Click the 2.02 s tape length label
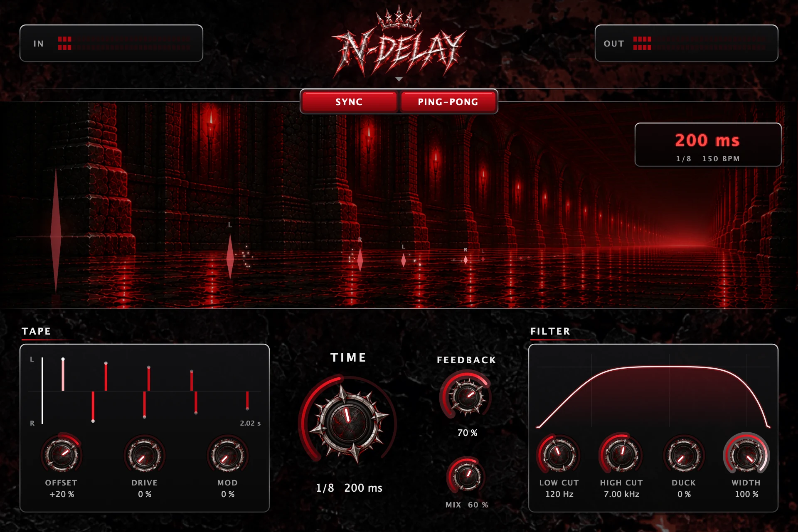This screenshot has width=798, height=532. 250,423
